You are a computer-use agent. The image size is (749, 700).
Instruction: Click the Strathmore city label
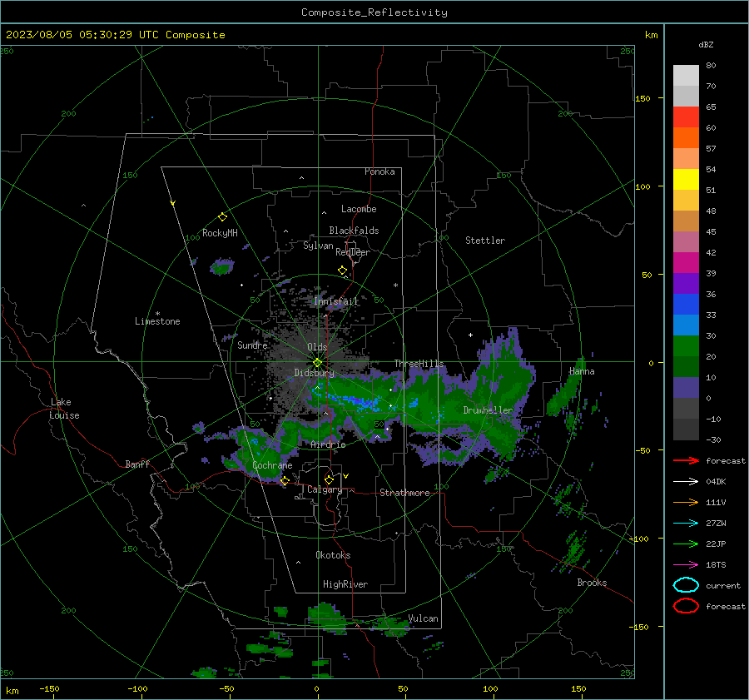(x=404, y=493)
